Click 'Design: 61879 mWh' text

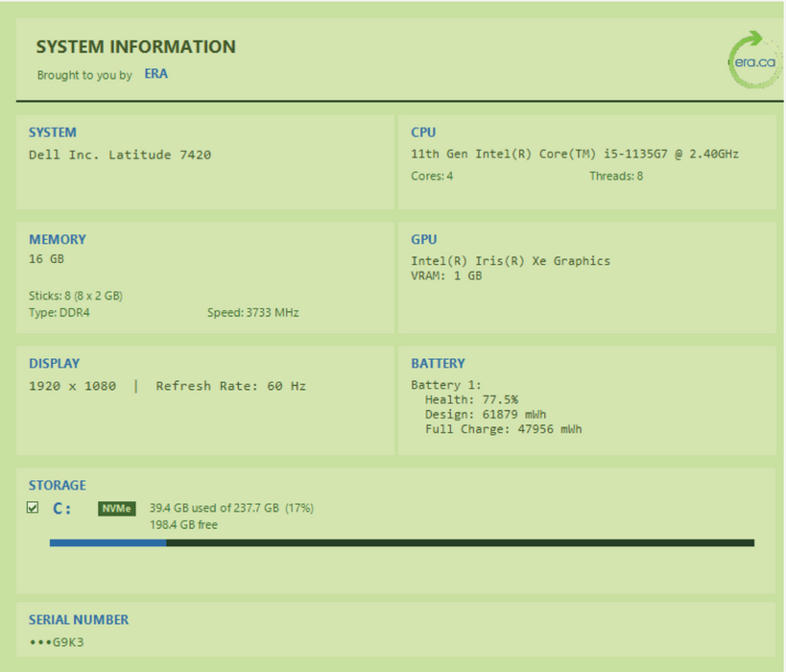tap(486, 414)
